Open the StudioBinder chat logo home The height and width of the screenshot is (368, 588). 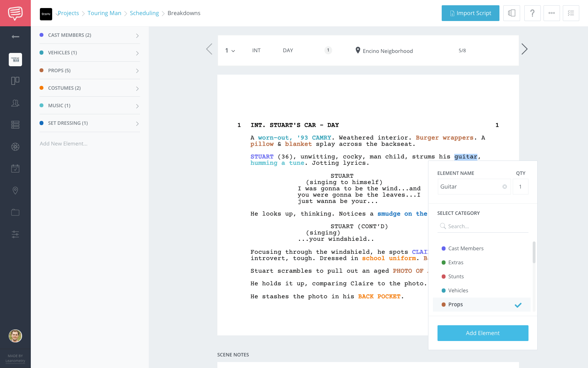click(15, 13)
